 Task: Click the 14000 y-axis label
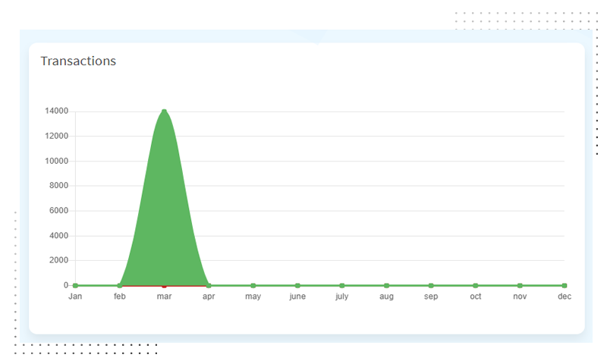tap(57, 111)
